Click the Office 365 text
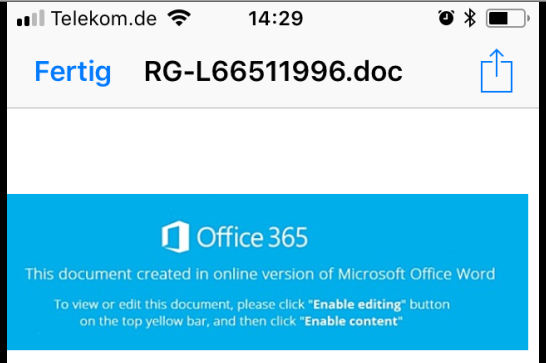 252,237
